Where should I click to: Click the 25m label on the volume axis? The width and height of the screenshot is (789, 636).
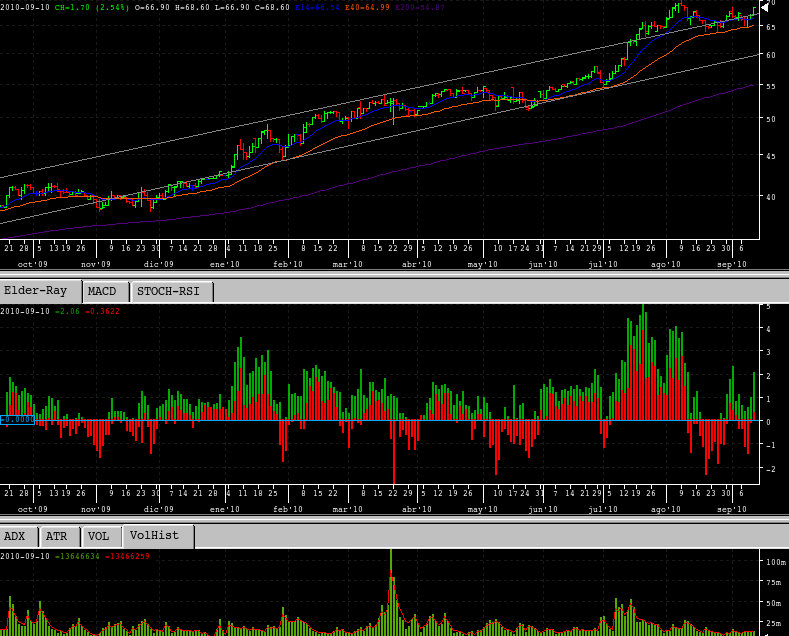pos(773,623)
